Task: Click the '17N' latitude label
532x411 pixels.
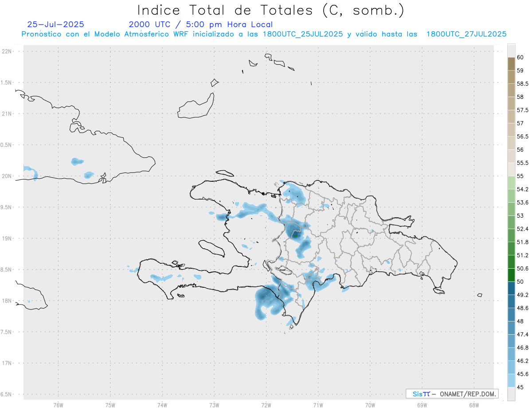Action: [x=8, y=364]
